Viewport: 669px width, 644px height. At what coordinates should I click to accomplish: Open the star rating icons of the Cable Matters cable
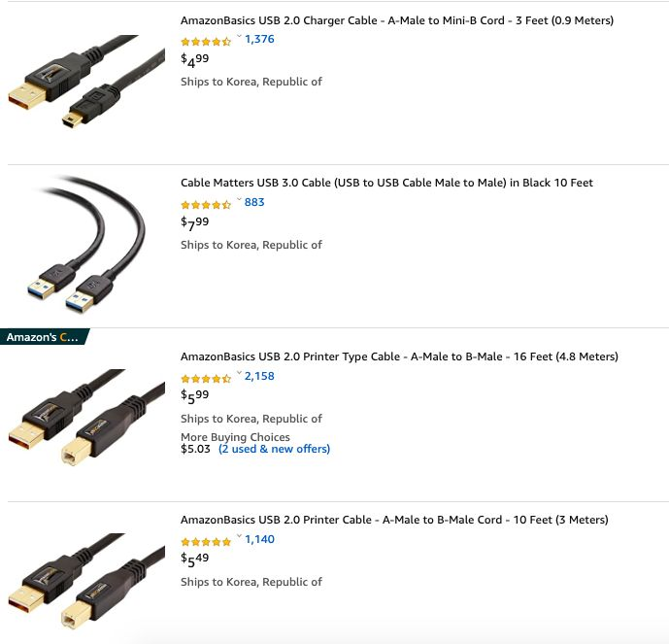coord(206,205)
